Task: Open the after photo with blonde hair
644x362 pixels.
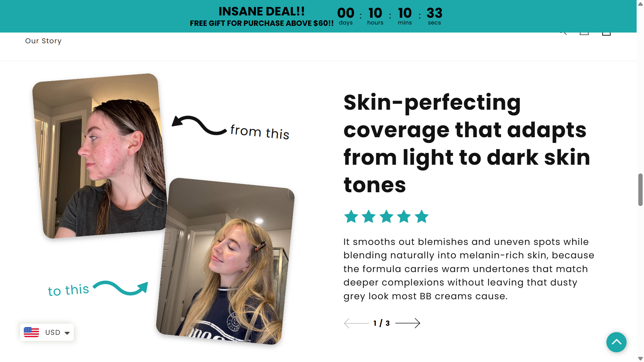Action: coord(225,261)
